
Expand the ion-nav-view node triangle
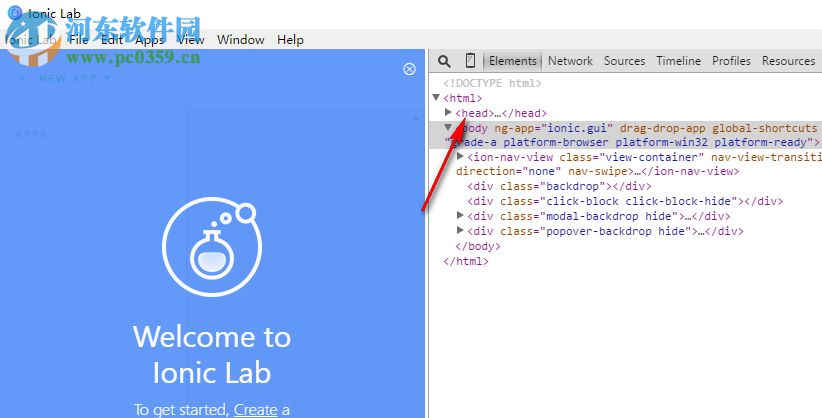click(460, 156)
